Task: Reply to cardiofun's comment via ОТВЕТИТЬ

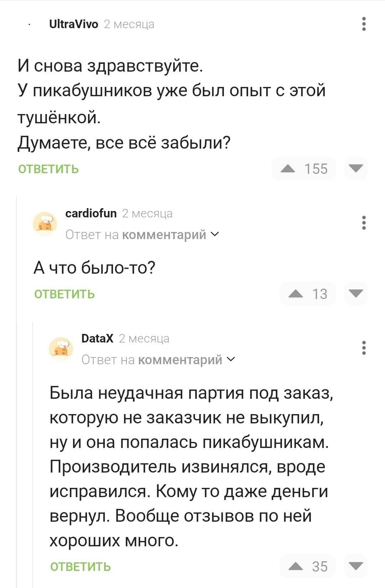Action: click(x=65, y=294)
